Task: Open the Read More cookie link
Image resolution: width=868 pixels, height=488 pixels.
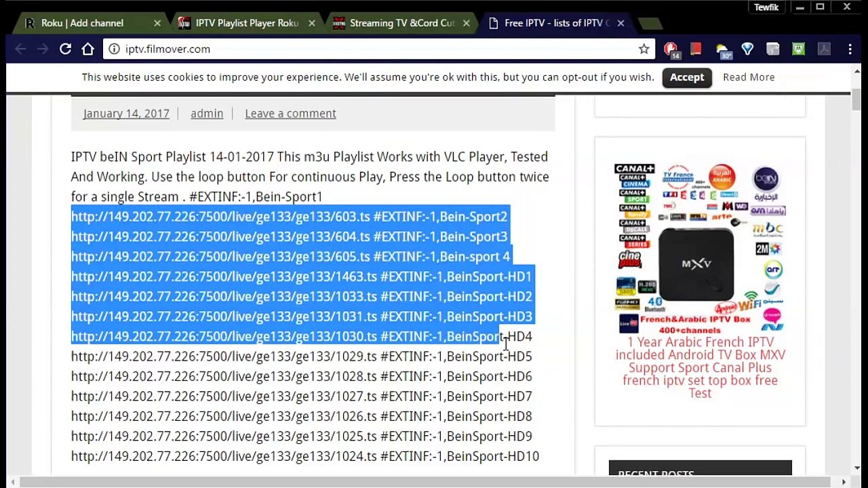Action: tap(749, 77)
